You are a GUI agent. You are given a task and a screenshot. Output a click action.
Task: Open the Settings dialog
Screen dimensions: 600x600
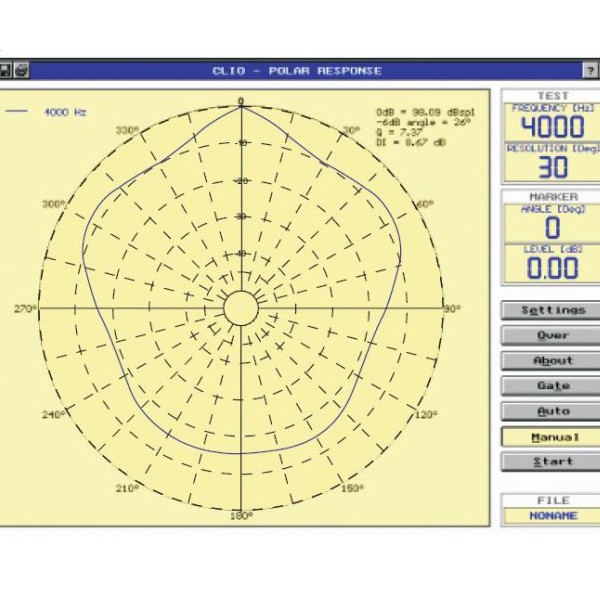click(552, 311)
